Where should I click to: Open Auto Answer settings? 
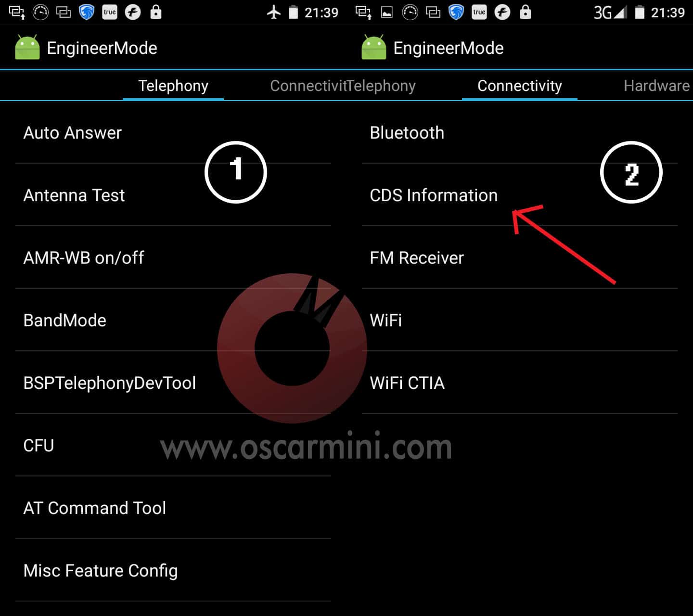coord(173,132)
